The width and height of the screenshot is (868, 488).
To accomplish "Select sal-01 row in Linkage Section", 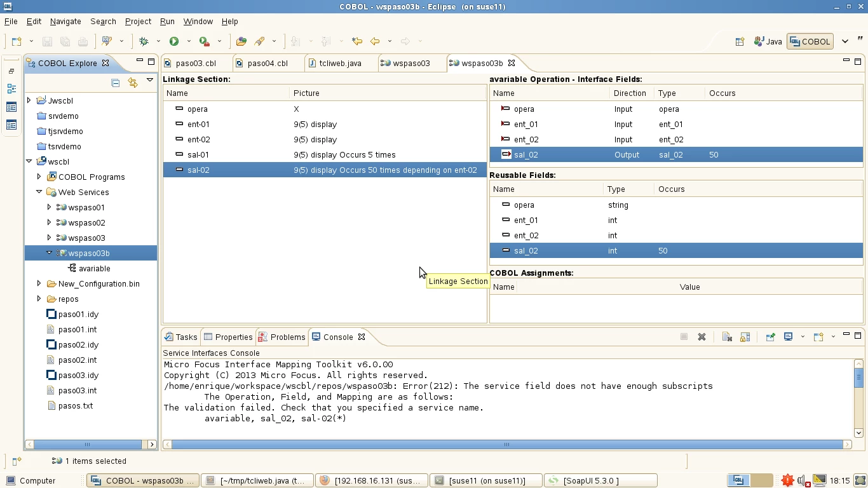I will click(x=325, y=154).
